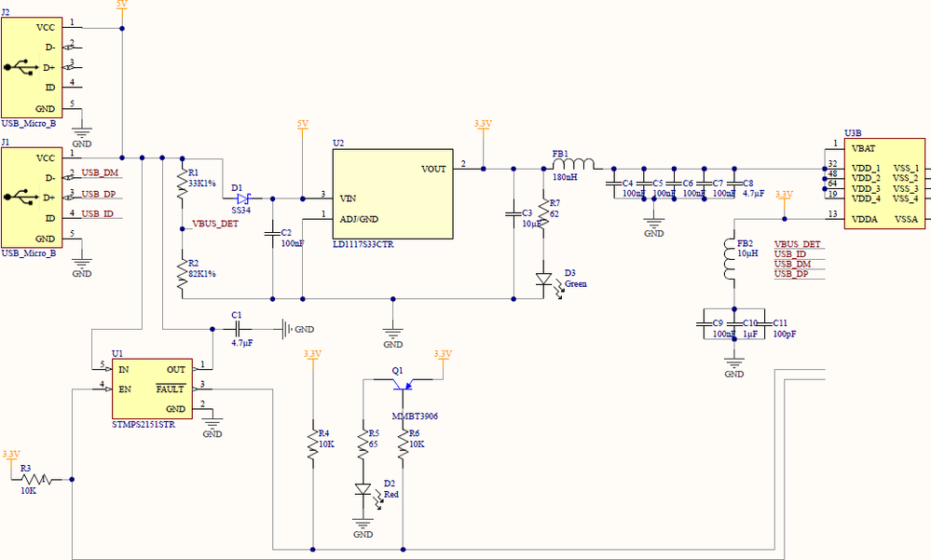Click the 82K1% value of R2
Screen dimensions: 931x560
click(202, 274)
